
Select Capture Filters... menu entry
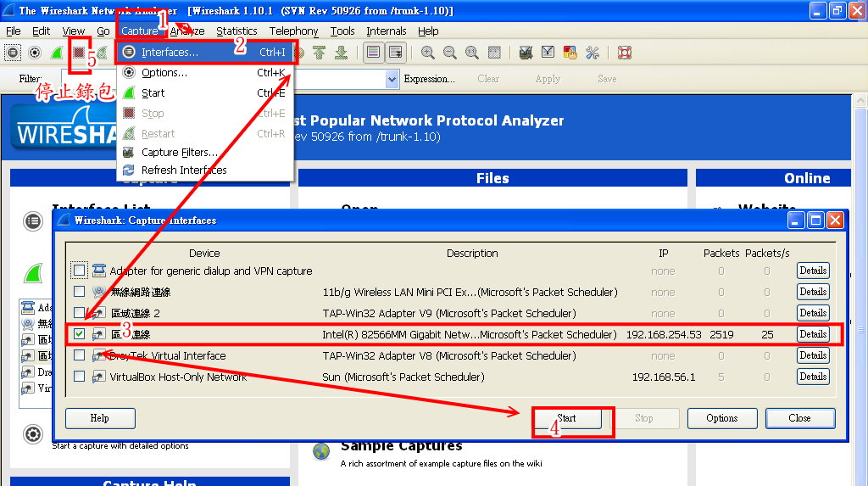click(x=179, y=153)
